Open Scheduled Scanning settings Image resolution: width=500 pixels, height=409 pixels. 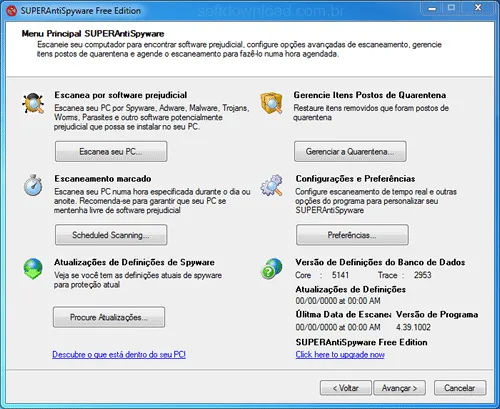click(111, 235)
